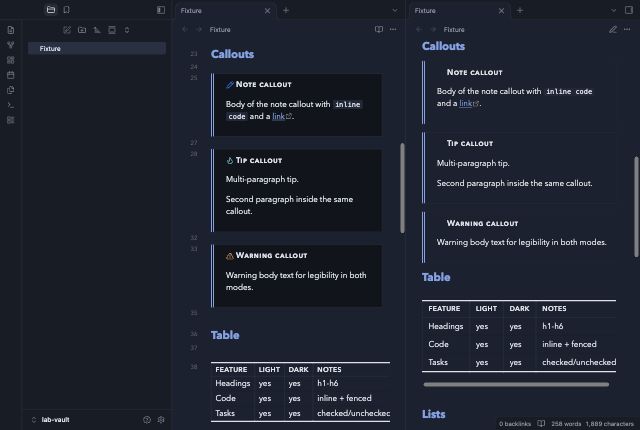Open the right pane tab list dropdown
The height and width of the screenshot is (430, 640).
(x=613, y=11)
